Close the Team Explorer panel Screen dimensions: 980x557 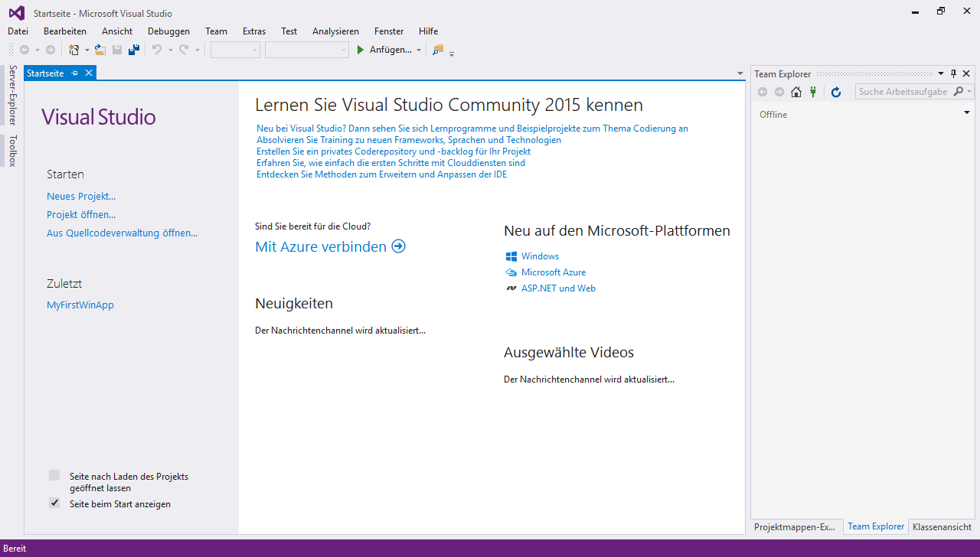click(966, 73)
